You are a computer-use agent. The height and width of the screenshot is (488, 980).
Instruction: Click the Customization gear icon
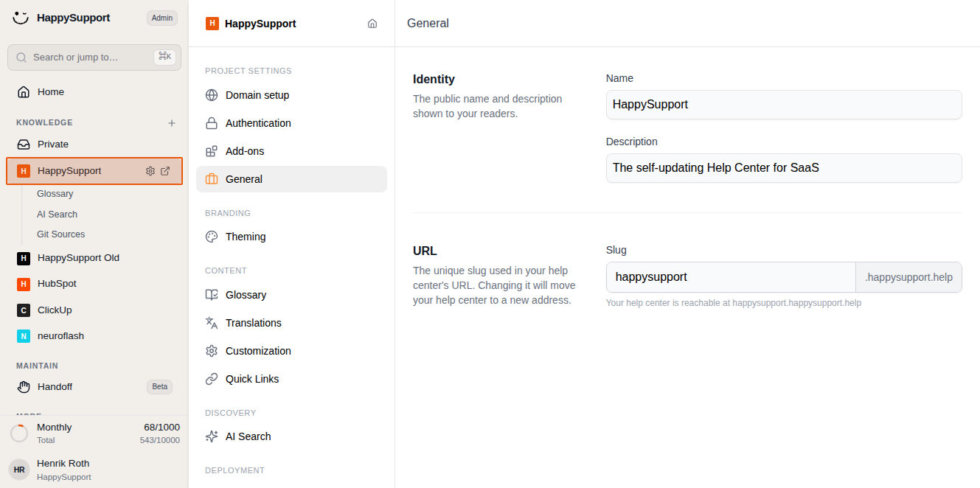[212, 351]
